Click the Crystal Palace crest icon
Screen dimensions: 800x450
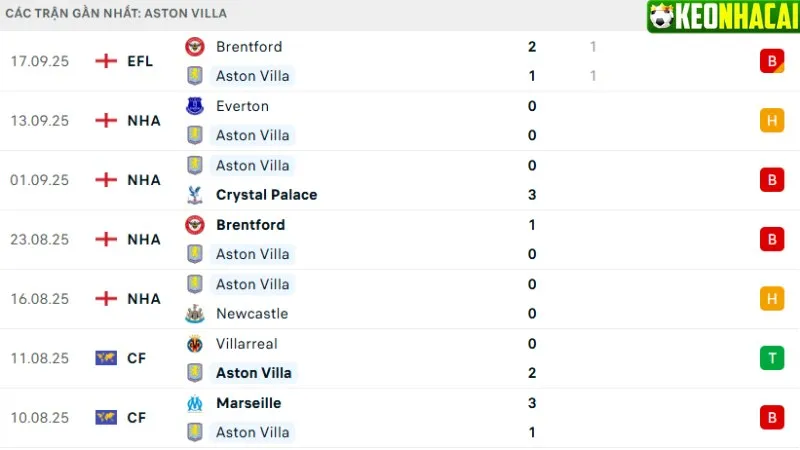195,195
